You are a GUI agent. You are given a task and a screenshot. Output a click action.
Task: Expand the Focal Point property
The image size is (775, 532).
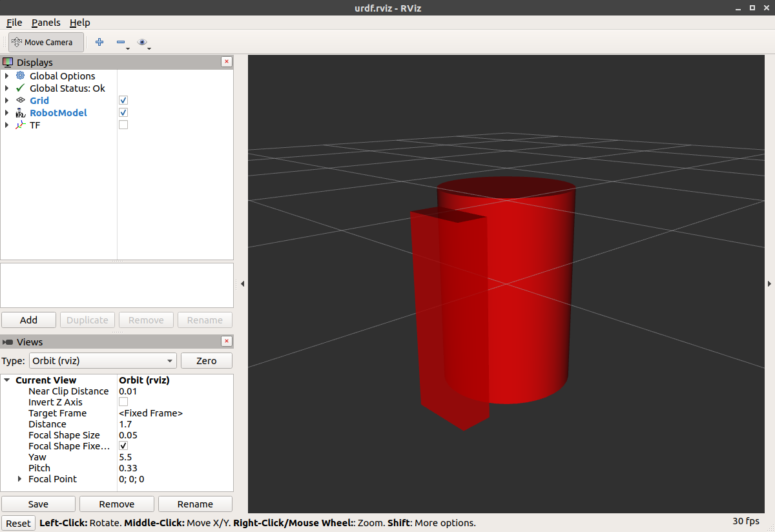[20, 479]
